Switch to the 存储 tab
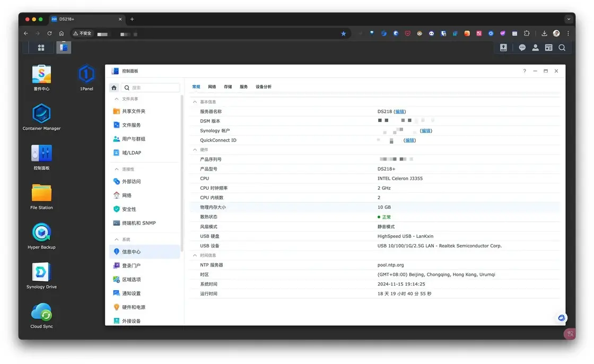This screenshot has height=364, width=594. point(228,87)
